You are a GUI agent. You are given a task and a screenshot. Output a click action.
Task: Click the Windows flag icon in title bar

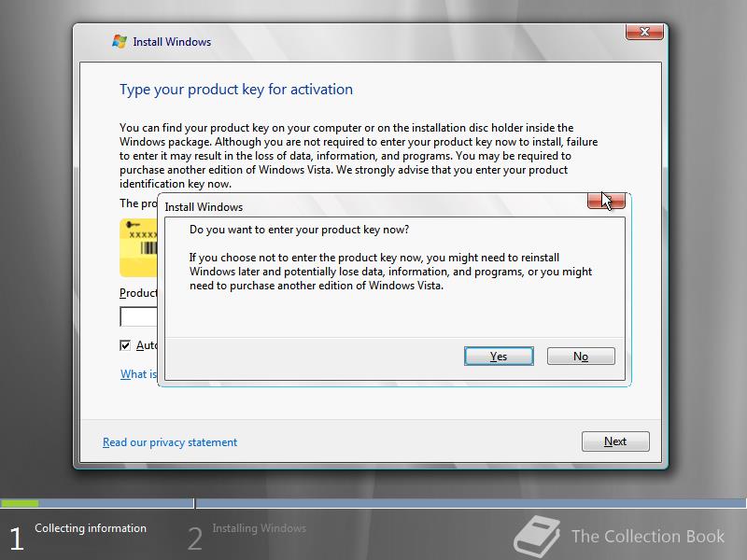[x=120, y=41]
